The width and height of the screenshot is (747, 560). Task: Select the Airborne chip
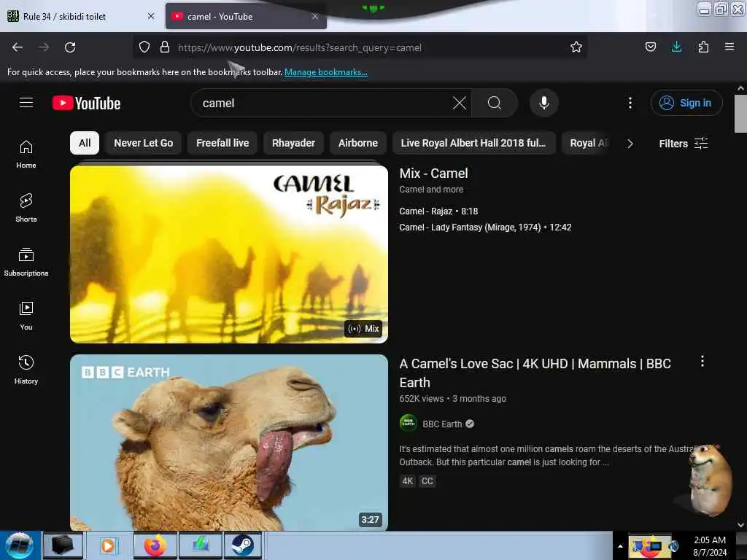(357, 143)
